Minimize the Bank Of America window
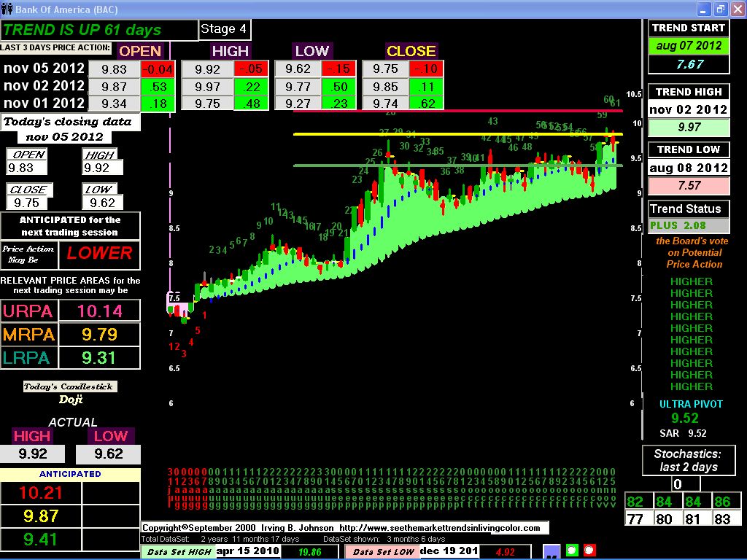This screenshot has height=560, width=747. tap(703, 9)
